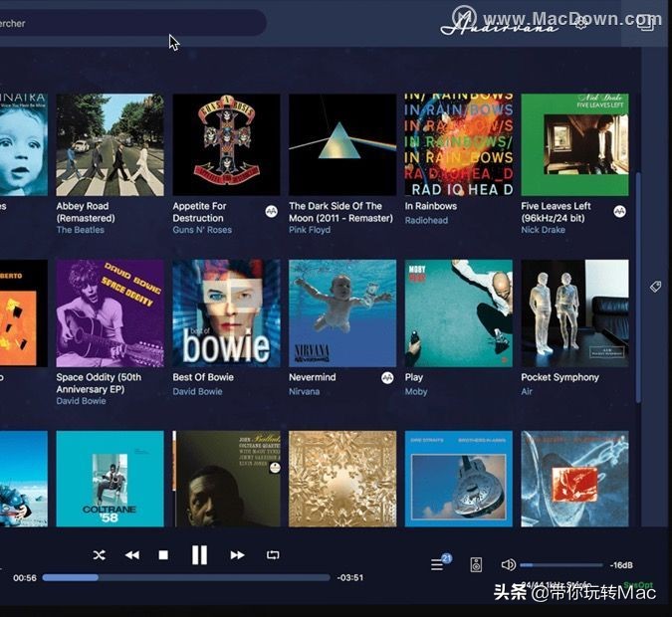
Task: Open the In Rainbows album cover
Action: (459, 145)
